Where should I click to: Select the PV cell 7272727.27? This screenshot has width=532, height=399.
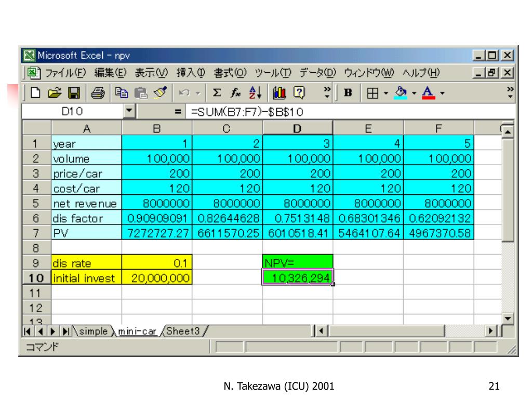(157, 232)
